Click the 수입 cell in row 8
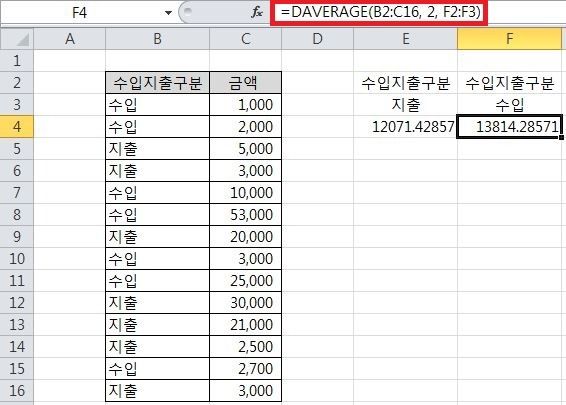The width and height of the screenshot is (566, 405). 157,215
